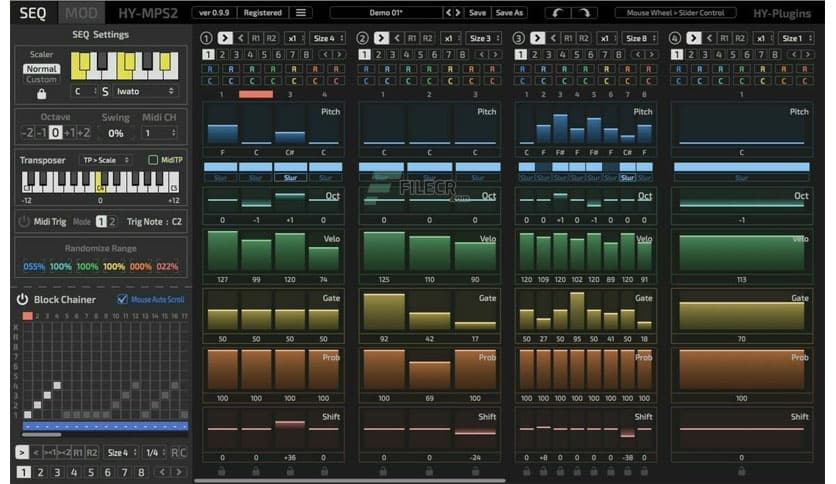The width and height of the screenshot is (836, 484).
Task: Open Block Chainer 1/4 rate dropdown
Action: [x=155, y=453]
